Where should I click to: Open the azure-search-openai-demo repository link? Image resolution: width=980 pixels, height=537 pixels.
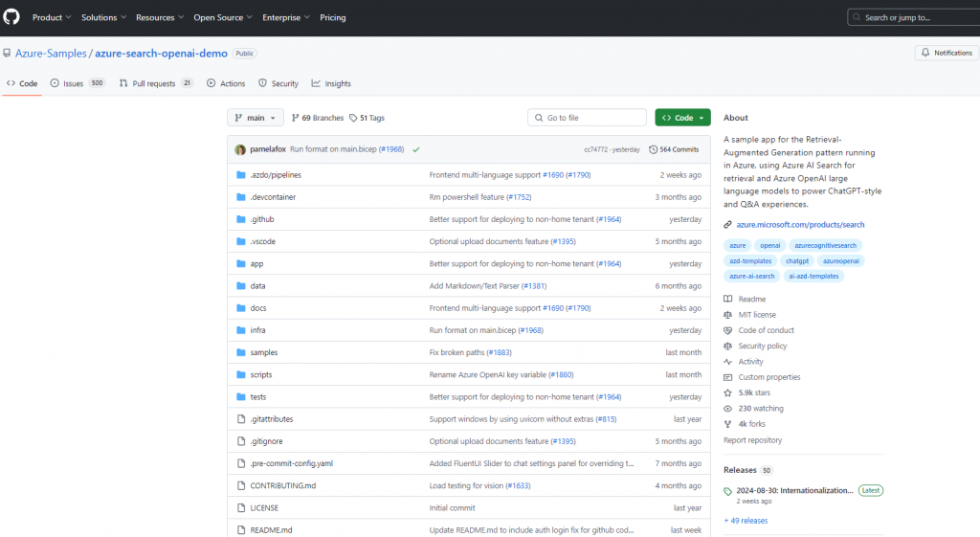161,54
